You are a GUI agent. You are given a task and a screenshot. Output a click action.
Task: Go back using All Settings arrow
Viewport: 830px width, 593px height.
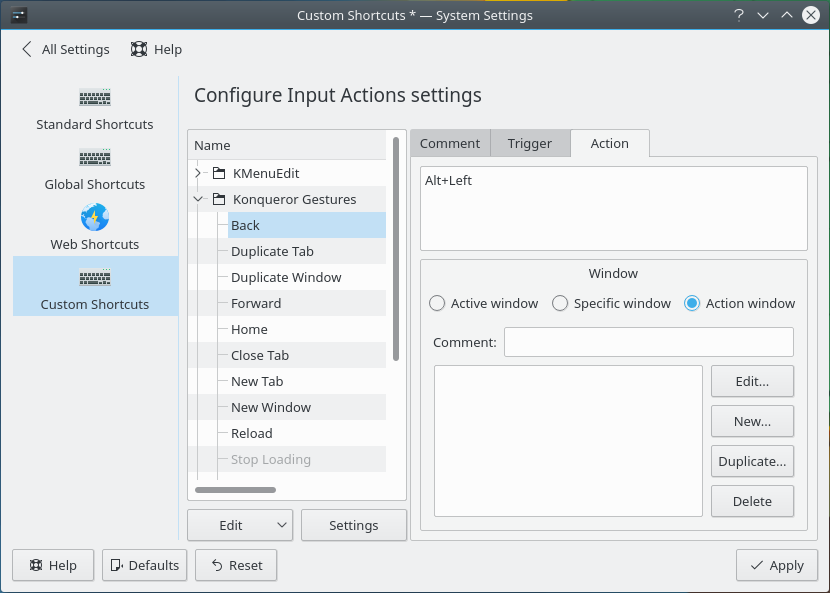click(27, 49)
